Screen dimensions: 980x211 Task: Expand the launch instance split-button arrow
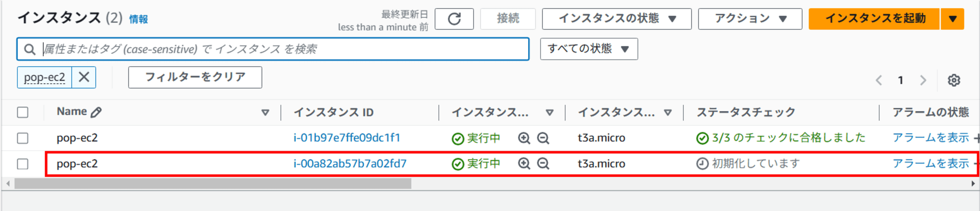point(953,19)
